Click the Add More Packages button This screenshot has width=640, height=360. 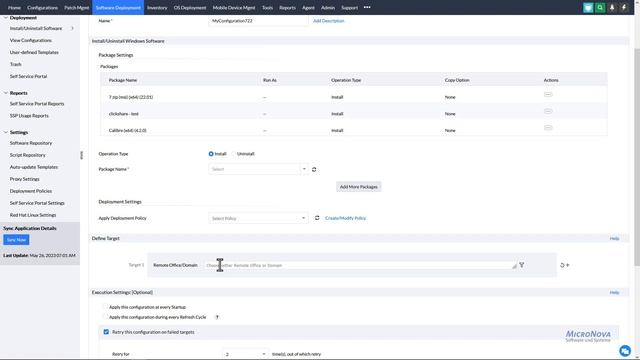tap(358, 187)
